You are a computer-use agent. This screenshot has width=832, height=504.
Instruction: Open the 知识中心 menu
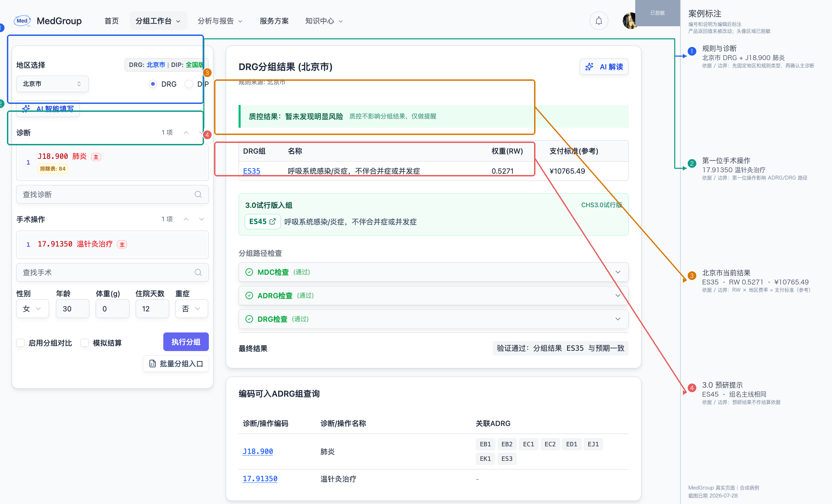(324, 21)
